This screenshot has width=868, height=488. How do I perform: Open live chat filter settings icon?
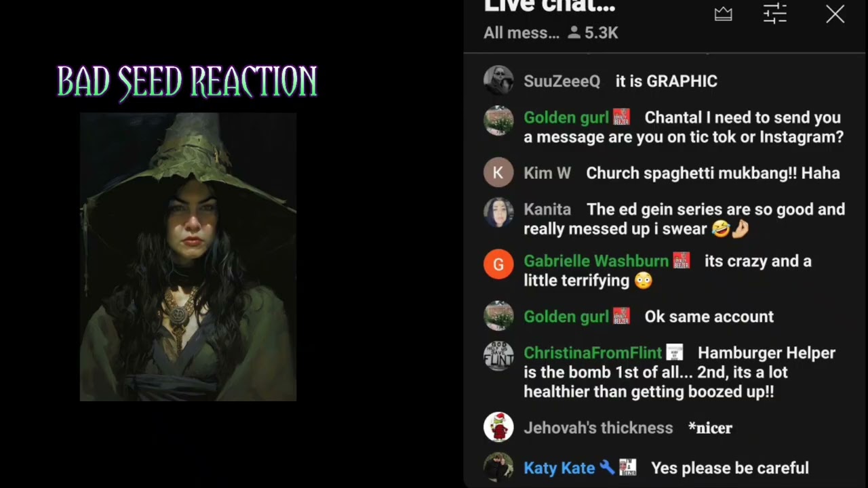775,14
